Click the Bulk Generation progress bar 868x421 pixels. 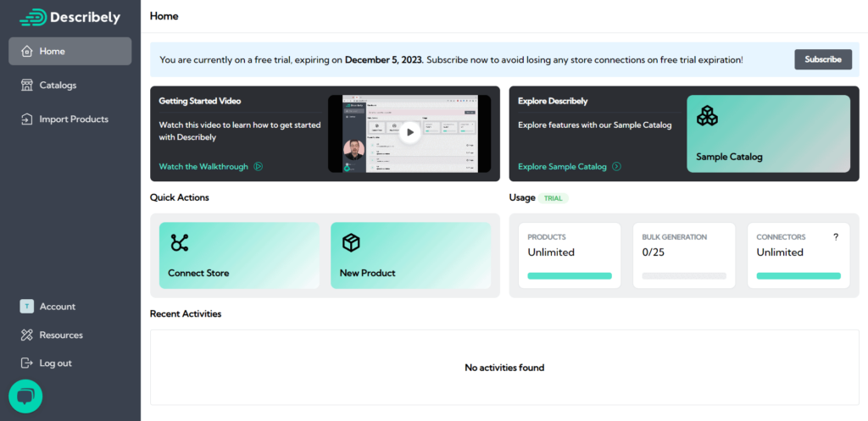[x=684, y=276]
